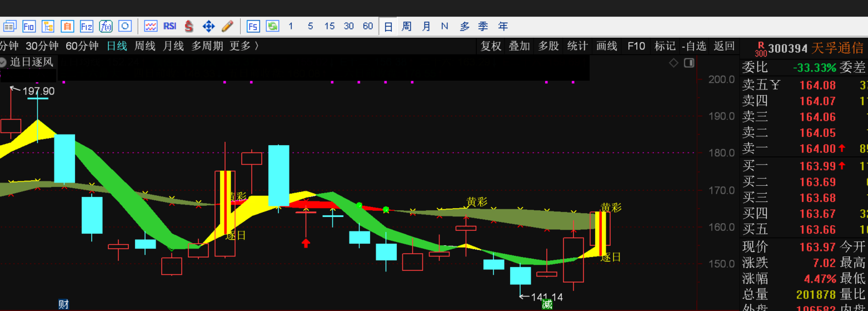The width and height of the screenshot is (868, 311).
Task: Open the wavy lines indicator chart icon
Action: (151, 26)
